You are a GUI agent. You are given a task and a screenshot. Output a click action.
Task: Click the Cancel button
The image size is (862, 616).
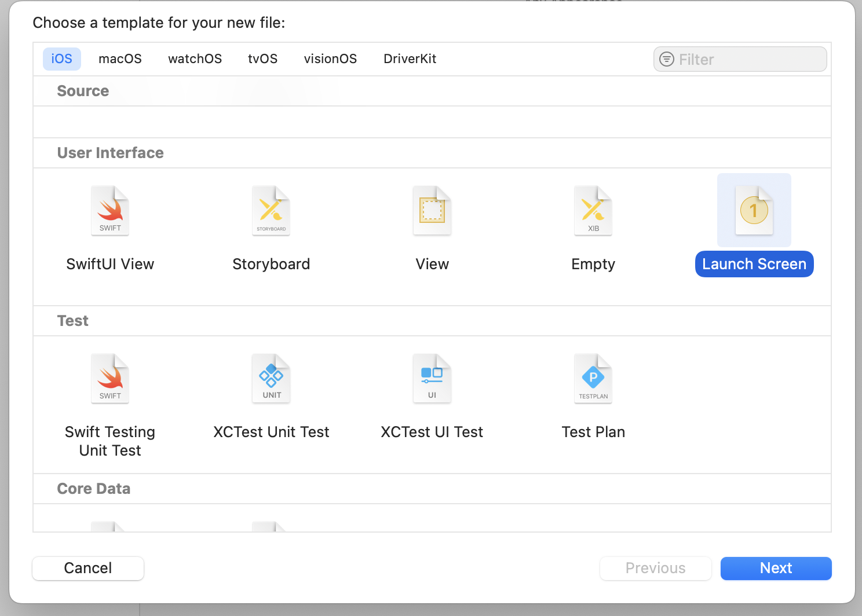click(88, 568)
